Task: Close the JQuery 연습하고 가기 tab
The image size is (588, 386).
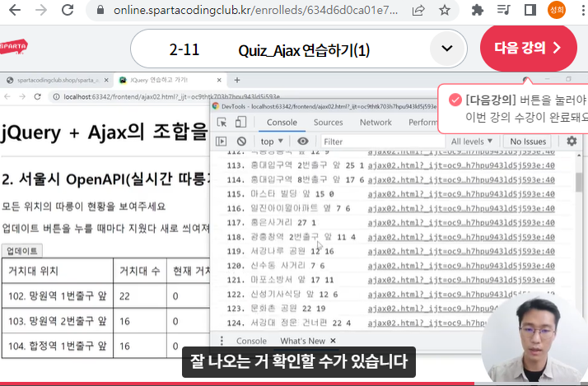Action: pos(219,80)
